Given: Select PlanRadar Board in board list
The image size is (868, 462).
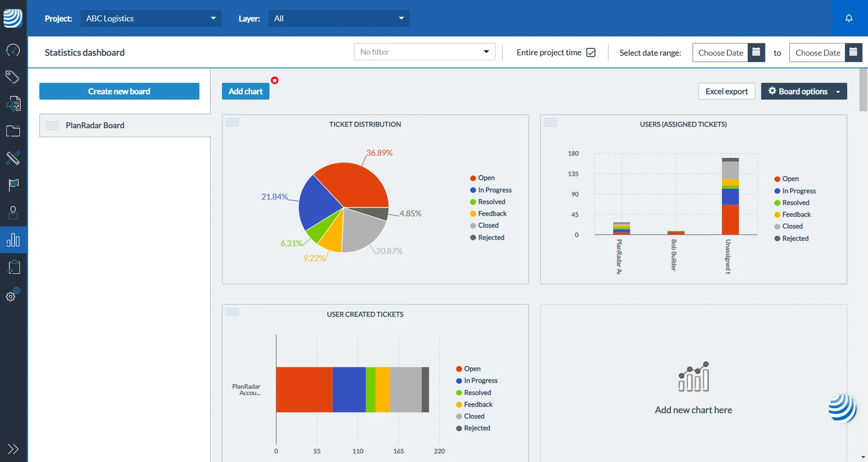Looking at the screenshot, I should pos(125,125).
